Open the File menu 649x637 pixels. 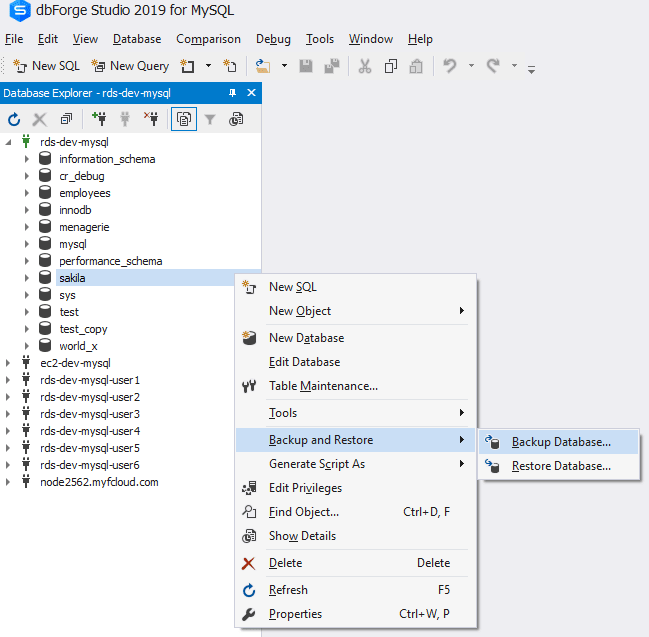click(14, 39)
